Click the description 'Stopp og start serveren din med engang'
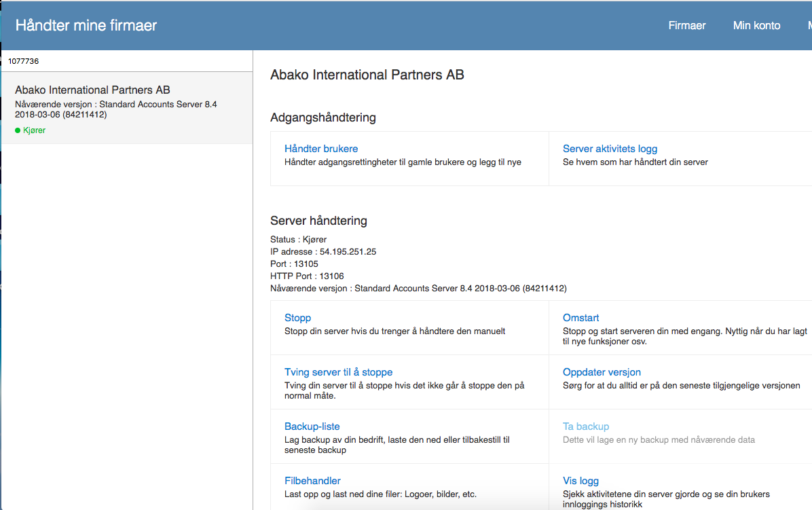This screenshot has height=510, width=812. pos(685,336)
